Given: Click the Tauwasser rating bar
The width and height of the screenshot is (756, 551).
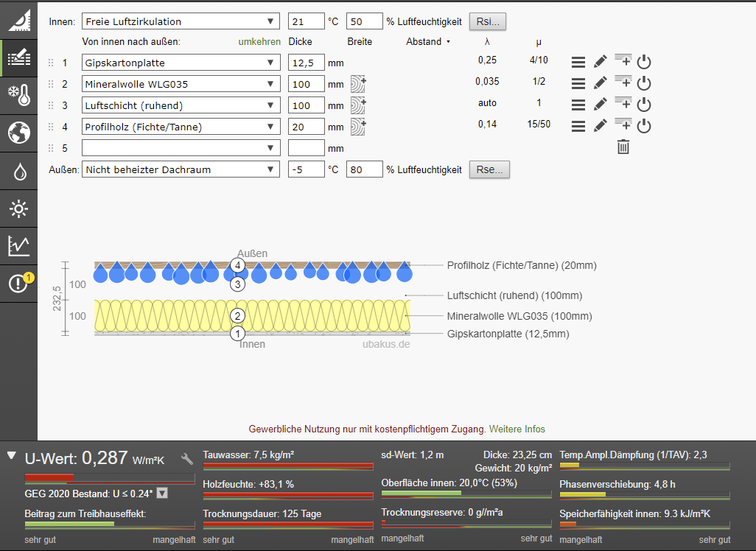Looking at the screenshot, I should (288, 466).
